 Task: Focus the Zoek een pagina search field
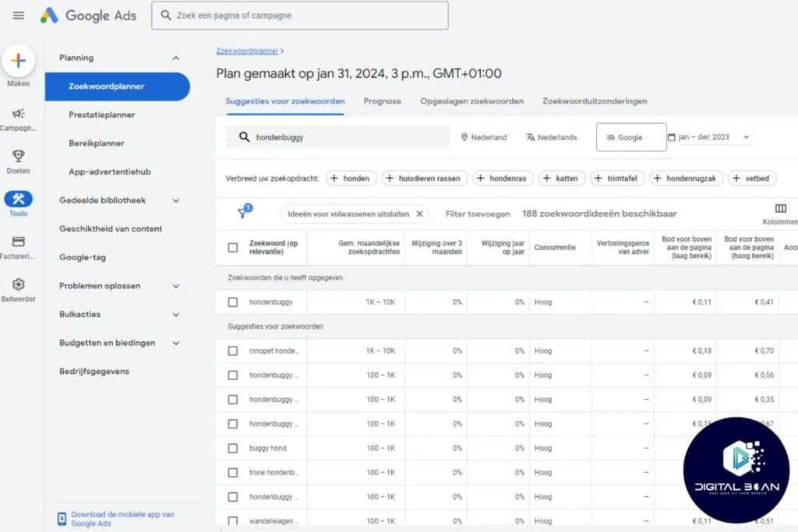tap(300, 16)
